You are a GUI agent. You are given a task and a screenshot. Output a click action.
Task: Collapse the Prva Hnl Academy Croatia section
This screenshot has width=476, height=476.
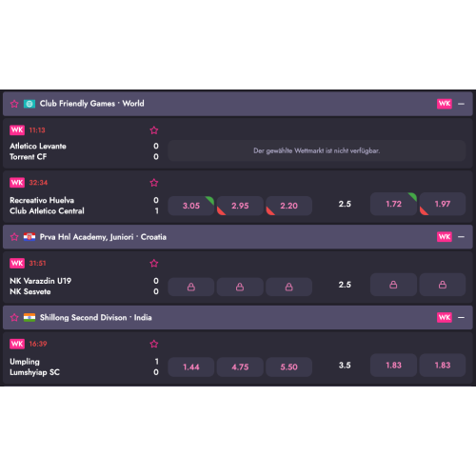461,237
